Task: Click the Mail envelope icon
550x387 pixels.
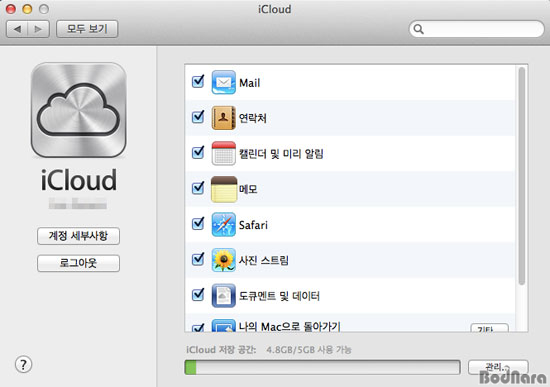Action: point(223,82)
